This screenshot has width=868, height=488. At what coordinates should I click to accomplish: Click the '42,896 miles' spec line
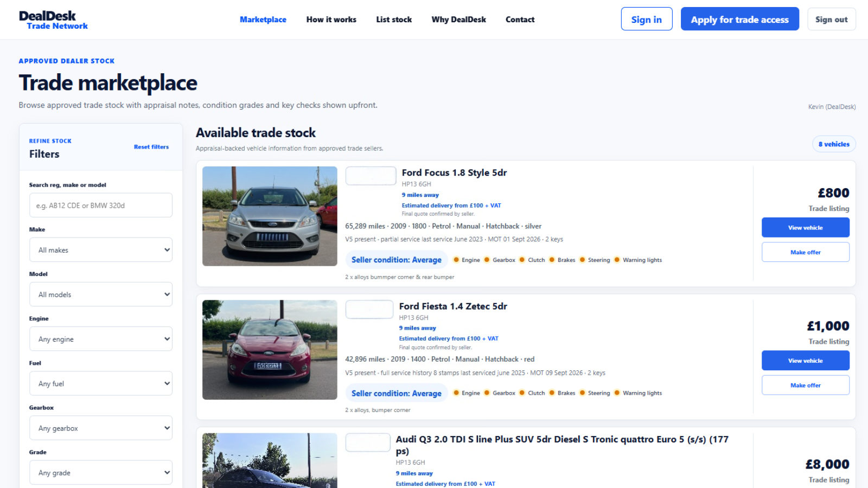tap(440, 359)
